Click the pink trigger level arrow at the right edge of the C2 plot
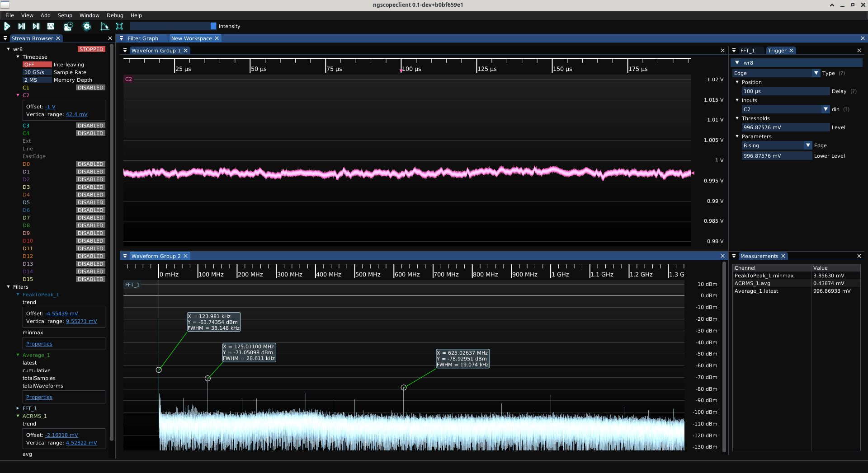The height and width of the screenshot is (473, 868). coord(692,173)
